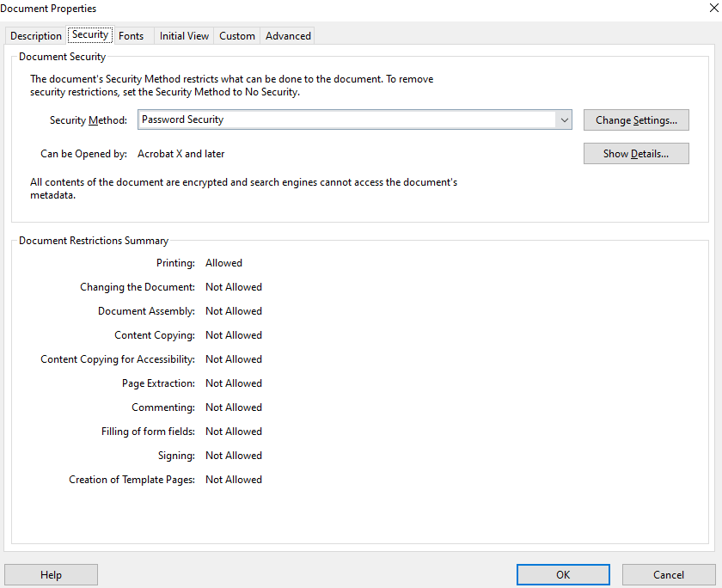Click 'Content Copying for Accessibility:' label

(118, 359)
